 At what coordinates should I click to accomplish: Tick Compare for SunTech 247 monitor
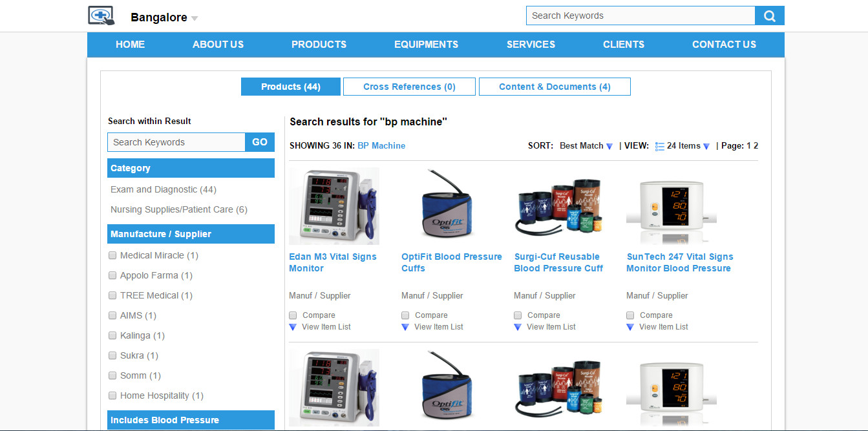pos(630,315)
